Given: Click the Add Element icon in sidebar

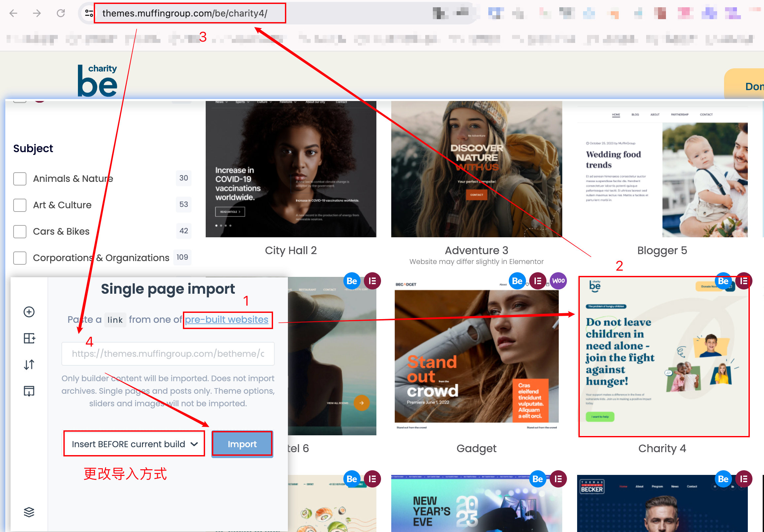Looking at the screenshot, I should click(30, 311).
